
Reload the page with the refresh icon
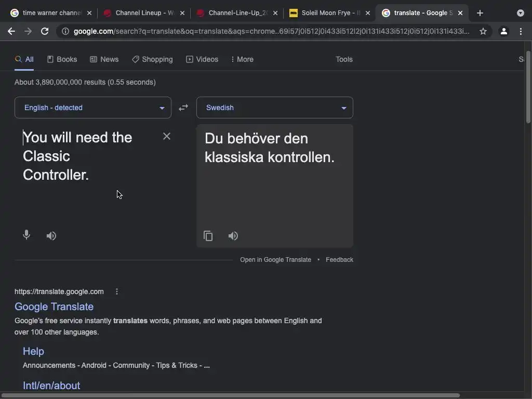click(45, 31)
